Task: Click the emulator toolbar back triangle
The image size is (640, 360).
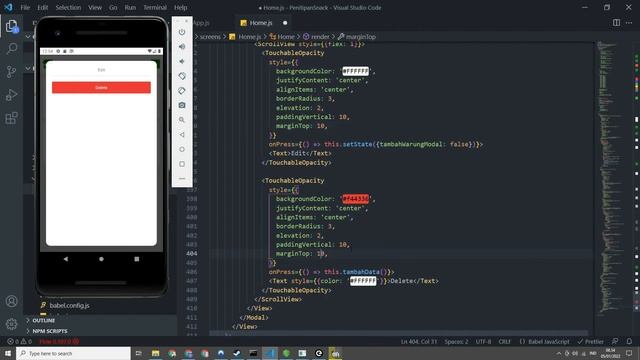Action: pos(182,135)
